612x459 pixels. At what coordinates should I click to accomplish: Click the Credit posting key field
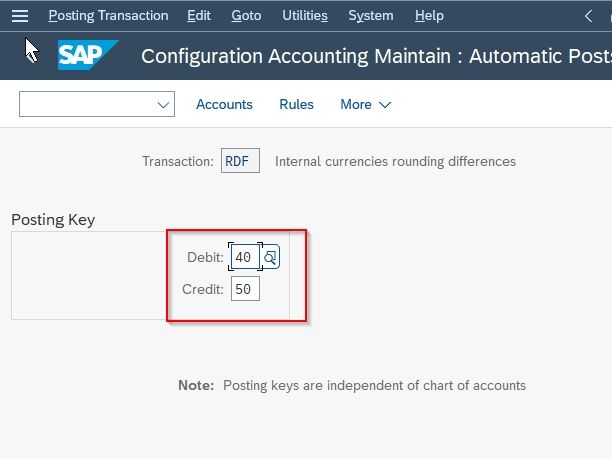[x=246, y=289]
